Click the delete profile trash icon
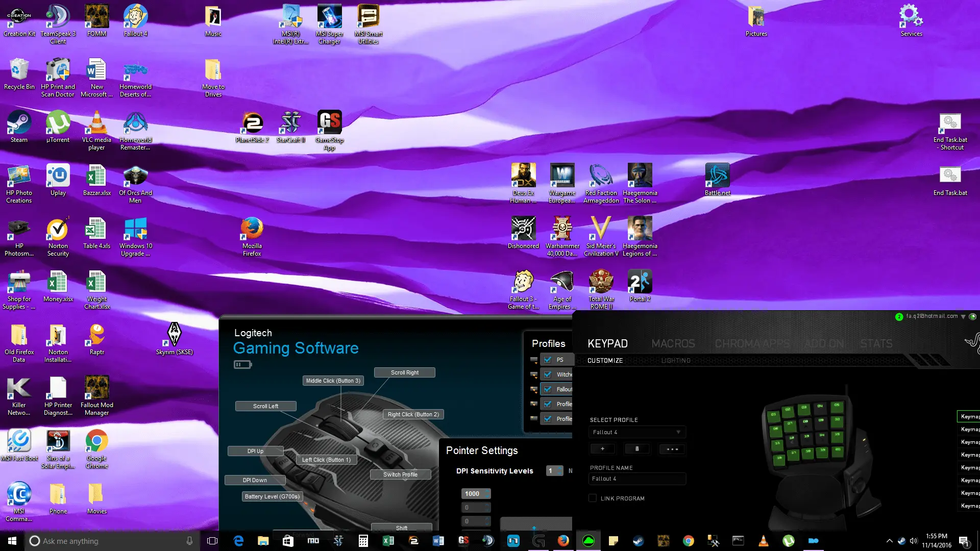This screenshot has height=551, width=980. tap(637, 449)
